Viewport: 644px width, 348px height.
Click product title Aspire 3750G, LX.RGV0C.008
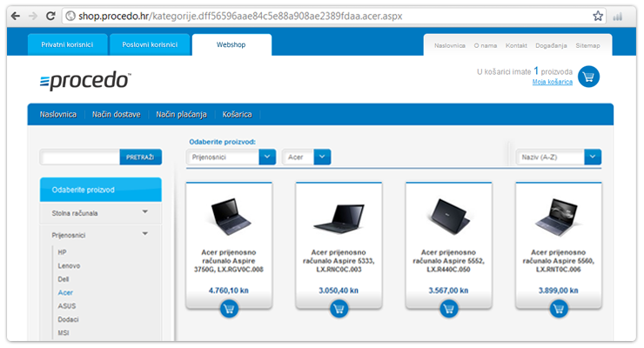pyautogui.click(x=229, y=261)
